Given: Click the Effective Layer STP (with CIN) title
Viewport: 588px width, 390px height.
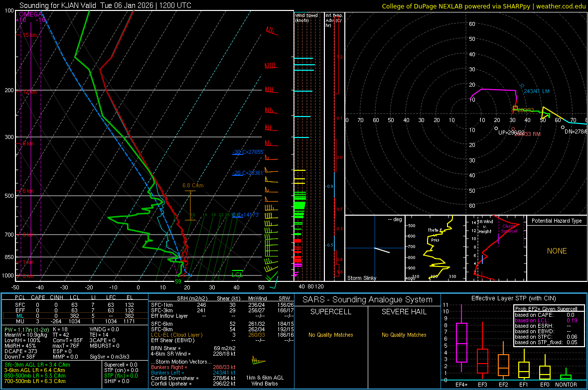Looking at the screenshot, I should 513,298.
